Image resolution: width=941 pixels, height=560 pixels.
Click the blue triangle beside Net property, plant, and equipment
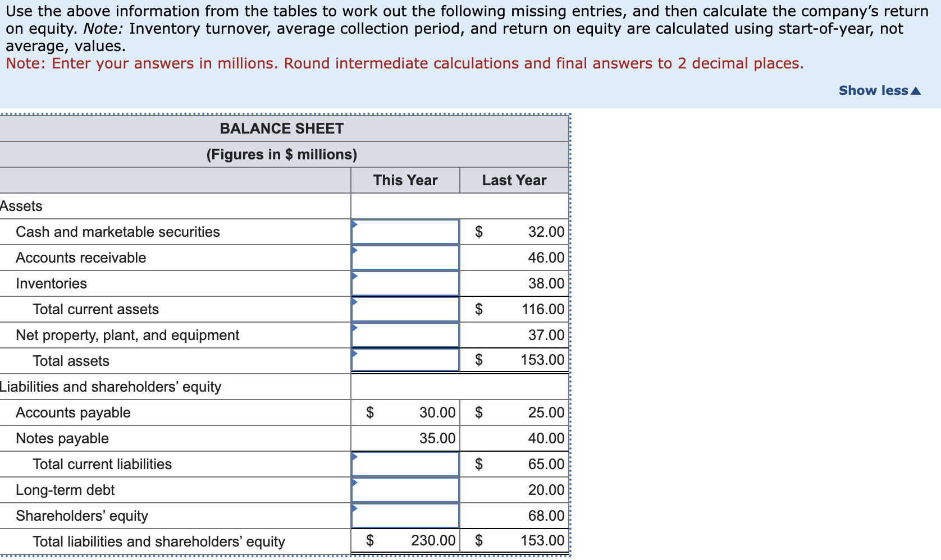355,328
